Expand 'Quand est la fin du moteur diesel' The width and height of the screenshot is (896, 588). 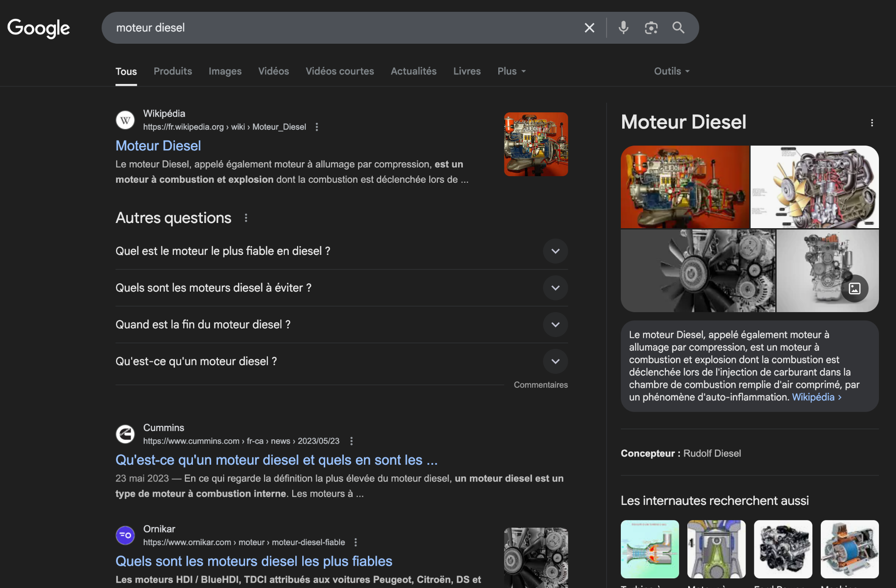pyautogui.click(x=342, y=324)
